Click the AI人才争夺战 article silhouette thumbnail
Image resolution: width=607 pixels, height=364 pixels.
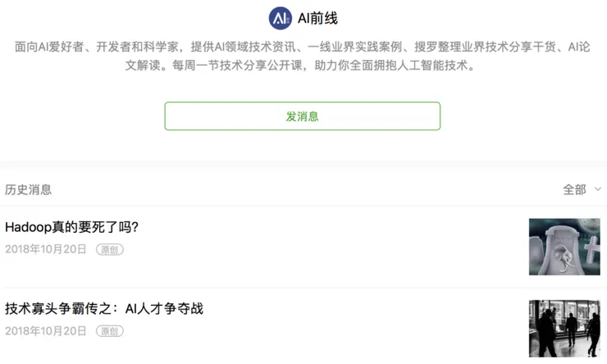[564, 328]
